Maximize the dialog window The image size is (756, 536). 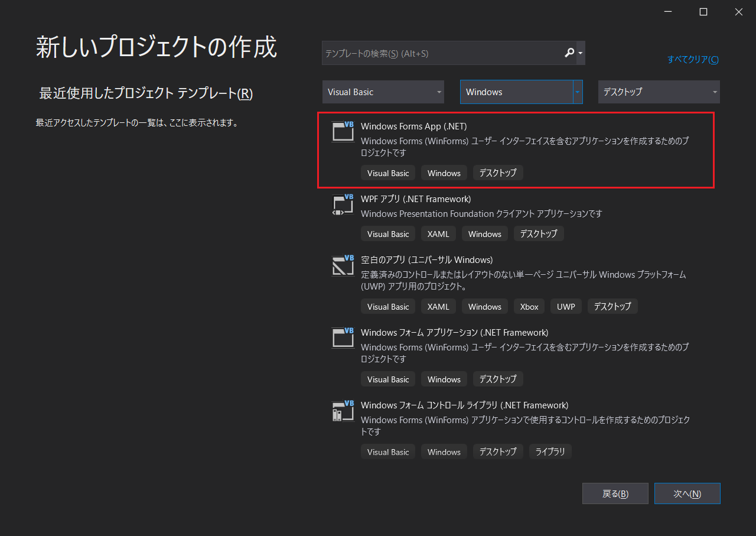click(703, 12)
